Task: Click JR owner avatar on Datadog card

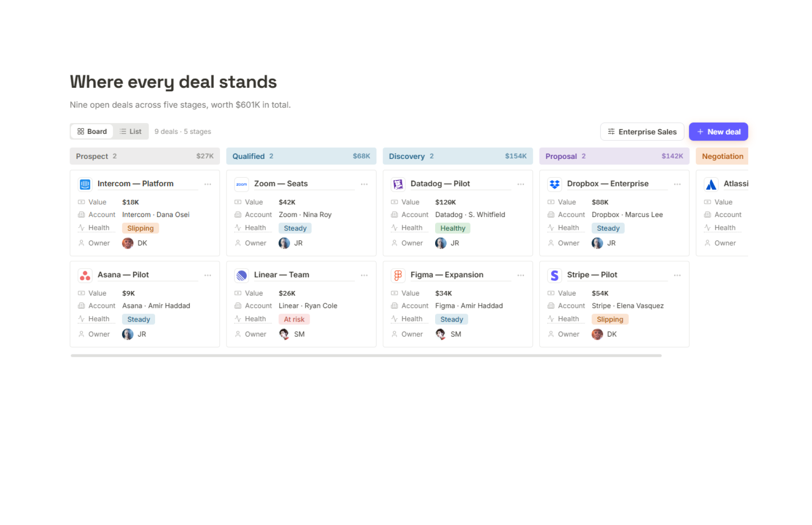Action: 440,243
